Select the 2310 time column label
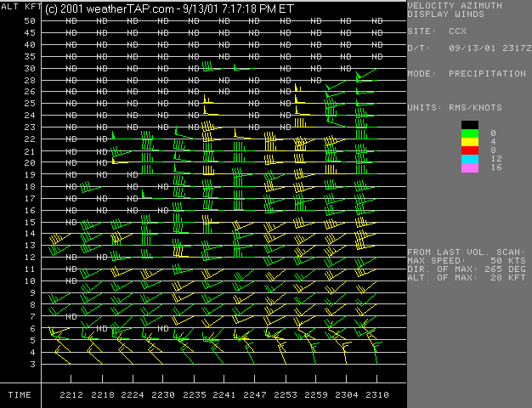Image resolution: width=532 pixels, height=408 pixels. click(377, 395)
